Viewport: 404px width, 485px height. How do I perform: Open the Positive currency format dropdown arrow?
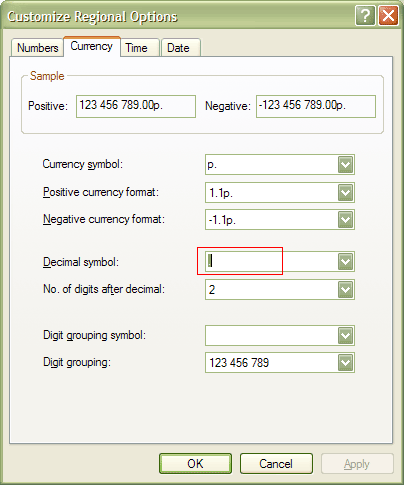click(345, 192)
